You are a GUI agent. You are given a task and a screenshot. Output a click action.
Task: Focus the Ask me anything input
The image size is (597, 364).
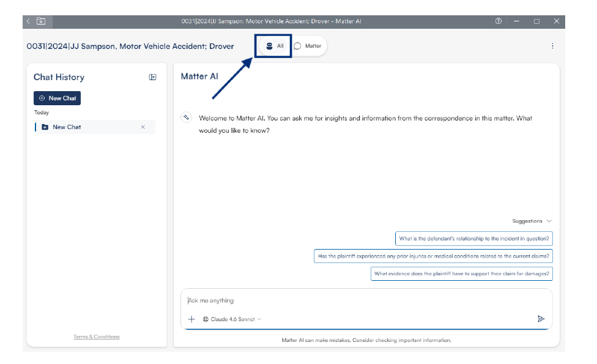366,301
